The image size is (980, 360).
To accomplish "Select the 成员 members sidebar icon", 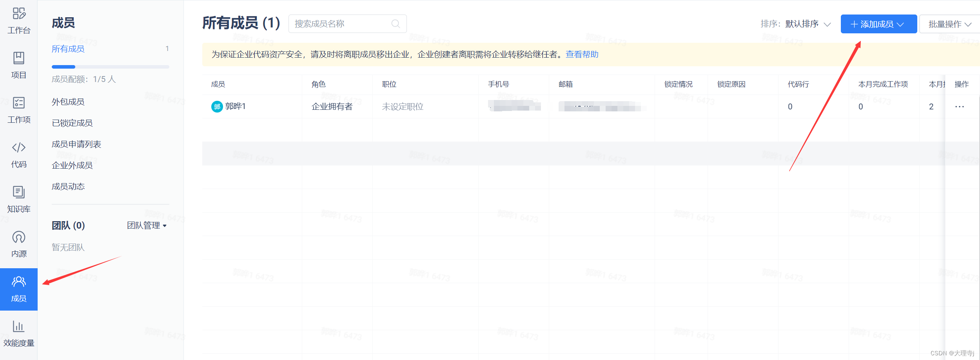I will point(19,289).
